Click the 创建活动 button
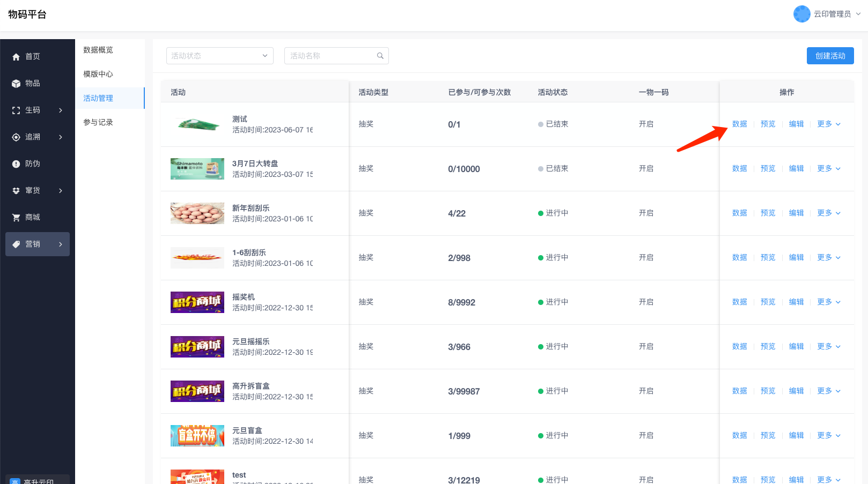The image size is (868, 484). pyautogui.click(x=830, y=56)
